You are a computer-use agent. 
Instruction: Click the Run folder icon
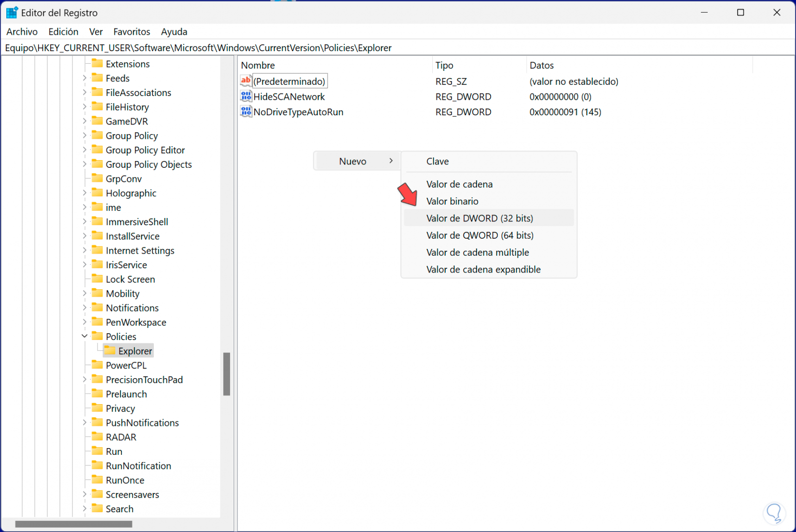pos(97,451)
